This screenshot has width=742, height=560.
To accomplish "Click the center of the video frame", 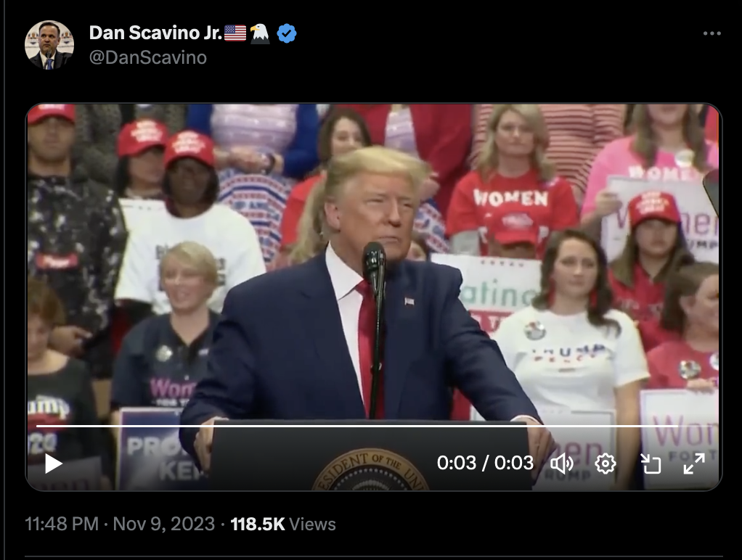I will point(374,297).
